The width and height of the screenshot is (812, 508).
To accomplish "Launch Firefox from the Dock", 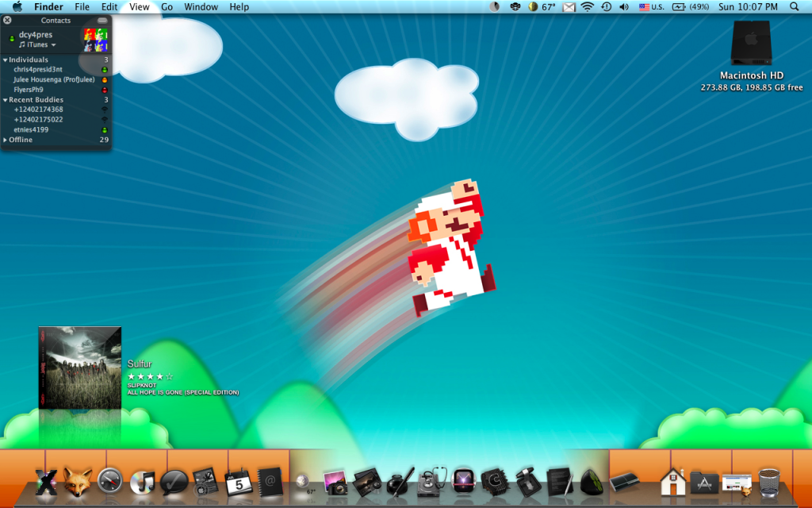I will coord(78,481).
